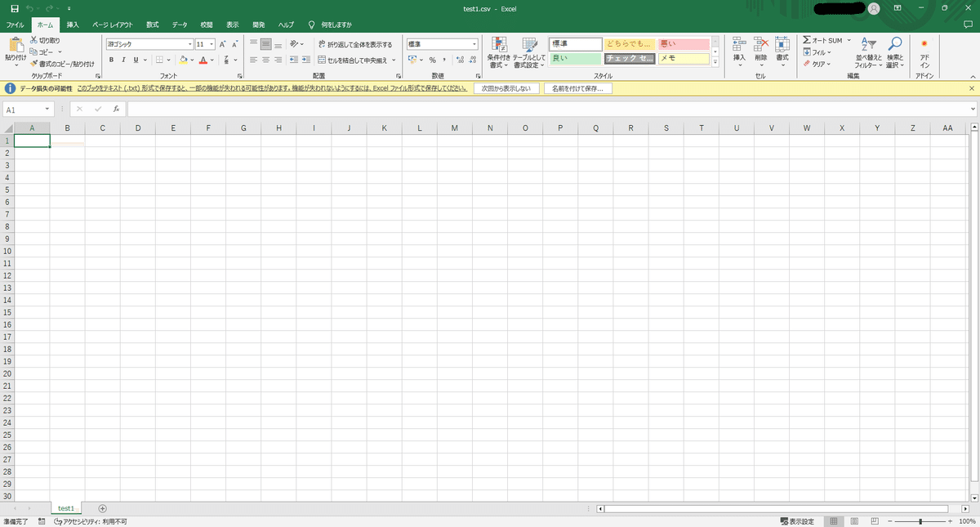Screen dimensions: 980x527
Task: Open the number format dropdown 標準
Action: point(474,44)
